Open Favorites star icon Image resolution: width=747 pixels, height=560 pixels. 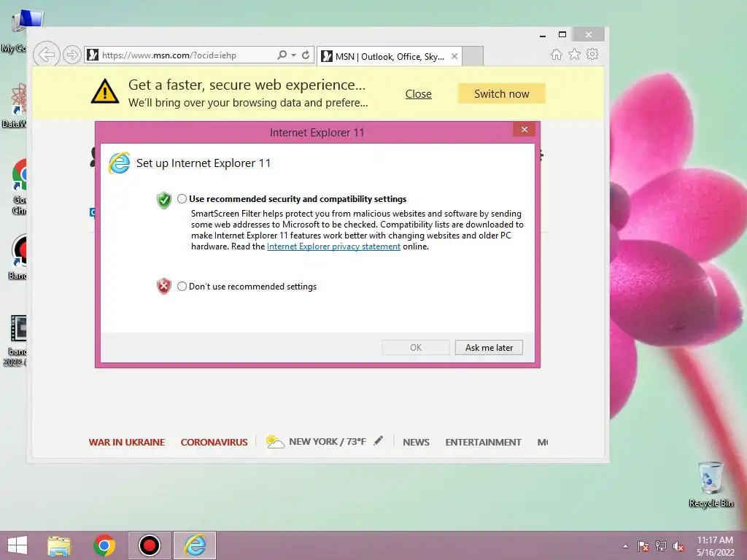click(575, 55)
